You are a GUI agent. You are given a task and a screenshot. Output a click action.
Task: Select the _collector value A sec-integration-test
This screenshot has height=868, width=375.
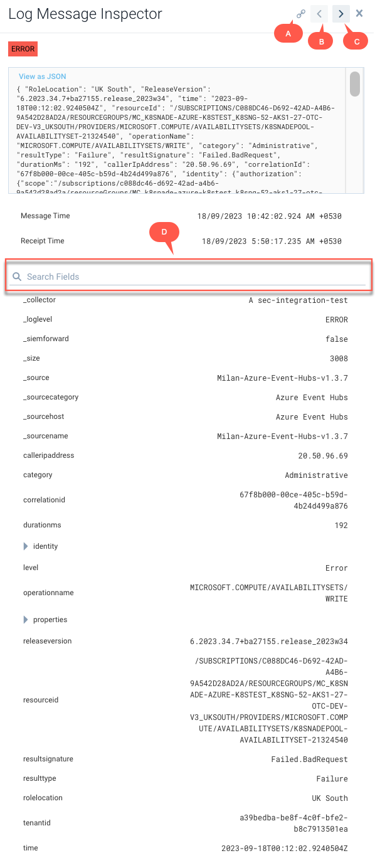(298, 300)
